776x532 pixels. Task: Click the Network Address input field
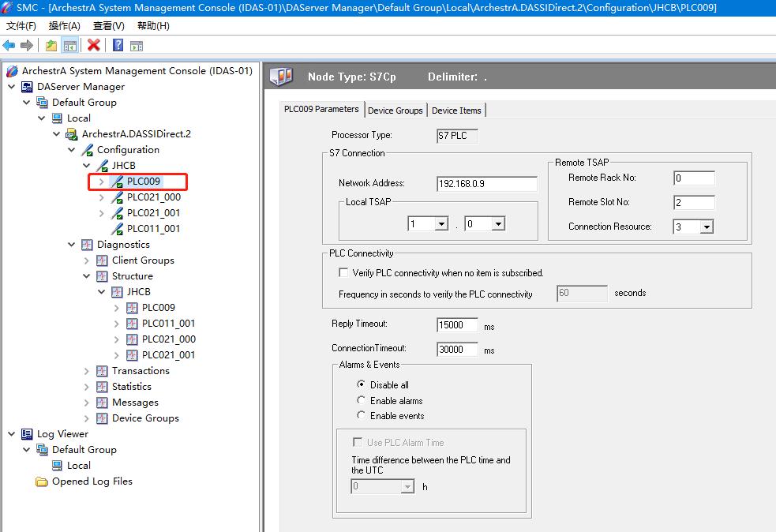486,184
